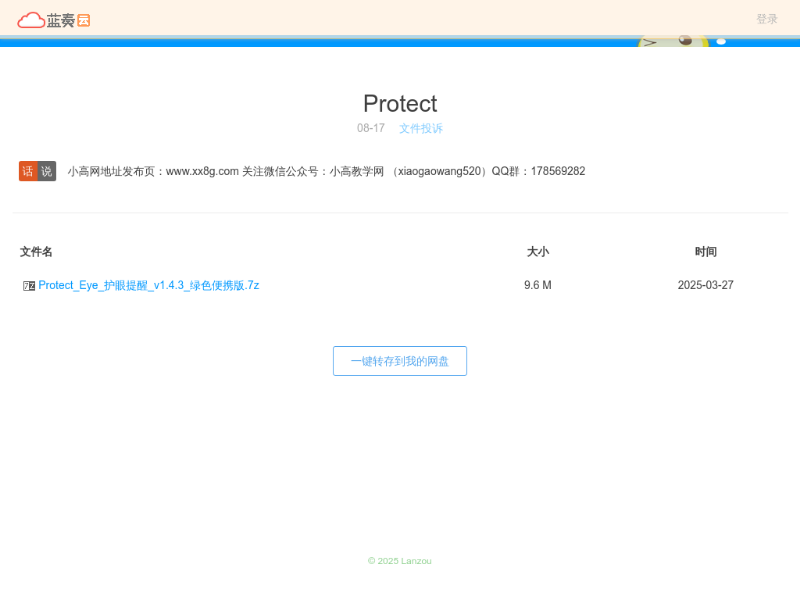Click the © 2025 Lanzou footer text
This screenshot has height=600, width=800.
[x=400, y=561]
